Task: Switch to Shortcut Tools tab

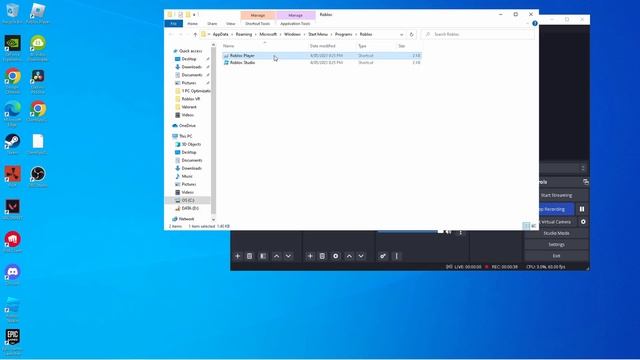Action: pos(258,24)
